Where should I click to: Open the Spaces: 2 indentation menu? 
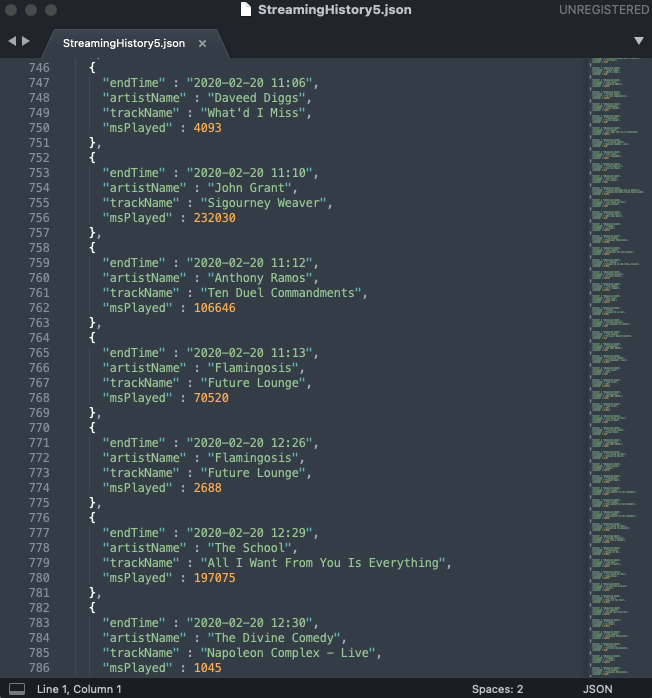[x=497, y=689]
